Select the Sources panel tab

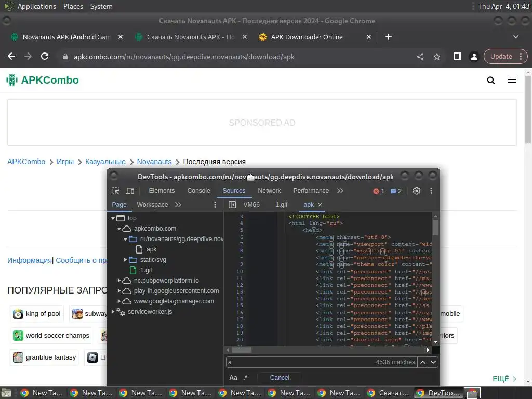pos(234,191)
